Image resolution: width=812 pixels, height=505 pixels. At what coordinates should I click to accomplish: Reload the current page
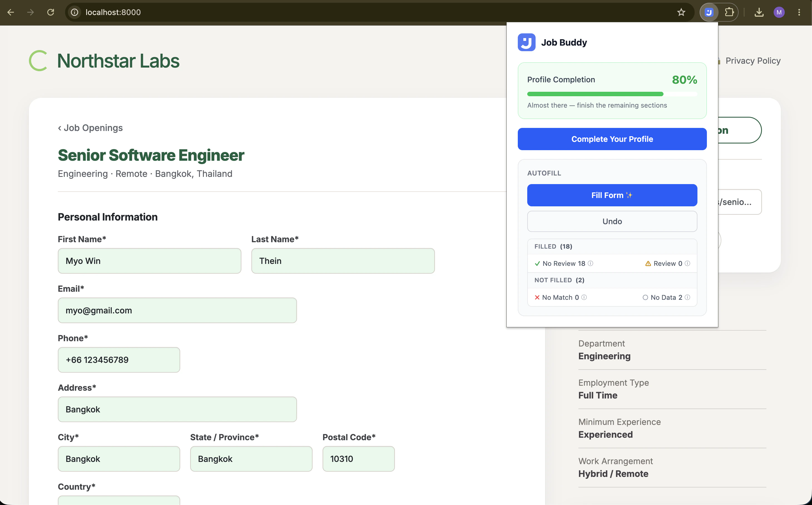(x=50, y=12)
